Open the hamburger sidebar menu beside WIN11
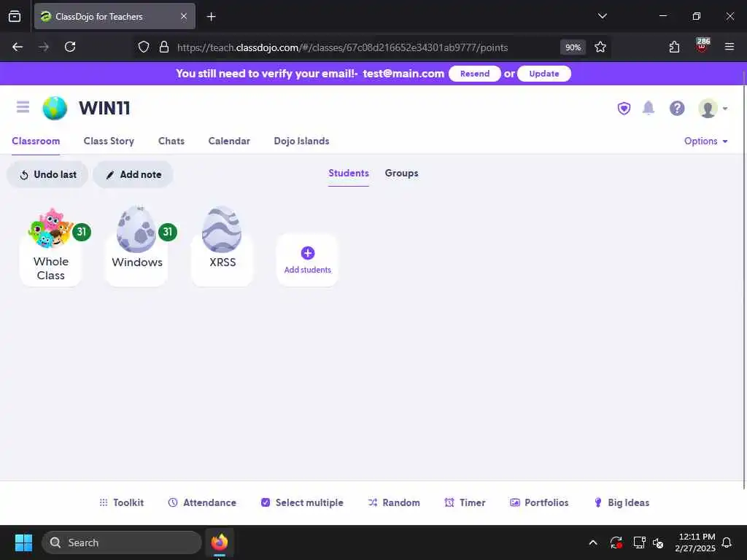Image resolution: width=747 pixels, height=560 pixels. click(23, 106)
